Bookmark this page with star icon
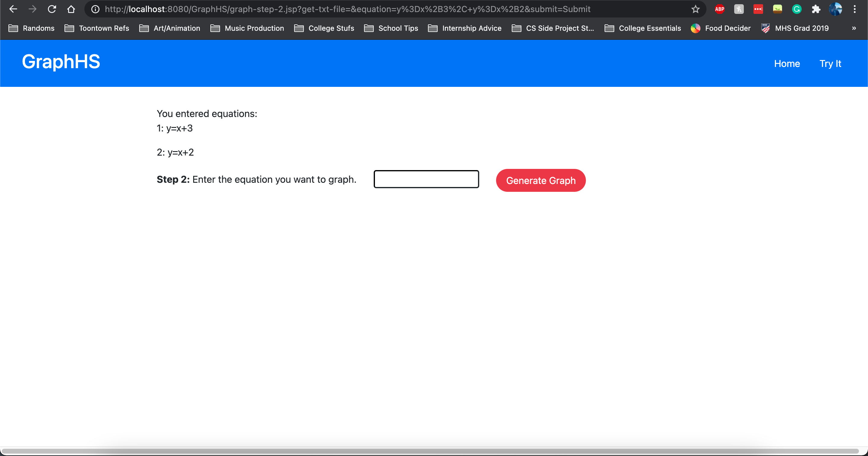This screenshot has height=456, width=868. (x=695, y=9)
